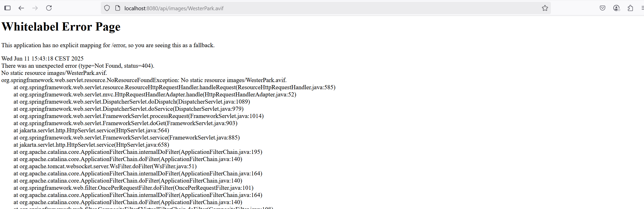Click stack line HttpRequestHandlerAdapter.java:52
644x209 pixels.
pos(155,94)
